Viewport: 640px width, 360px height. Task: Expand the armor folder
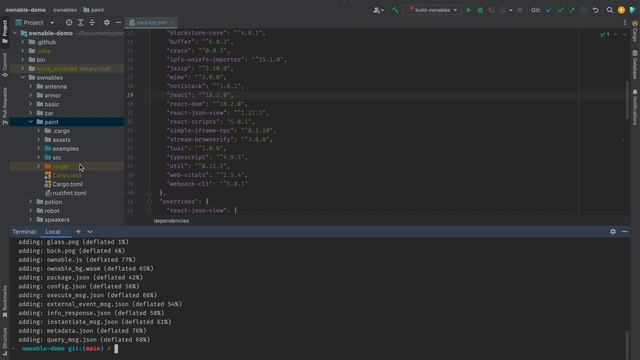pos(31,95)
